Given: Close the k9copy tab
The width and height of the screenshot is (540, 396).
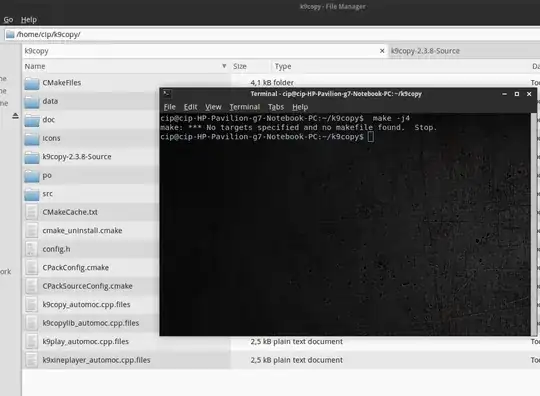Looking at the screenshot, I should (382, 51).
